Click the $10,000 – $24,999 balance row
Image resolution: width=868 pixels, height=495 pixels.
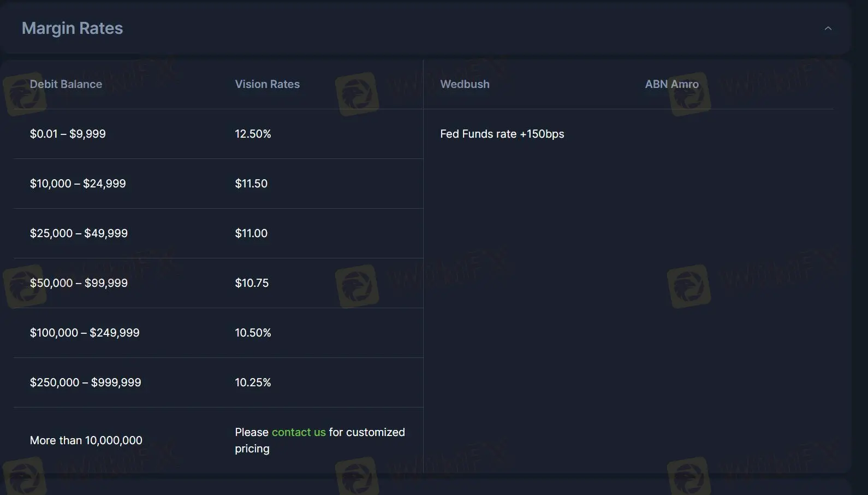coord(78,184)
